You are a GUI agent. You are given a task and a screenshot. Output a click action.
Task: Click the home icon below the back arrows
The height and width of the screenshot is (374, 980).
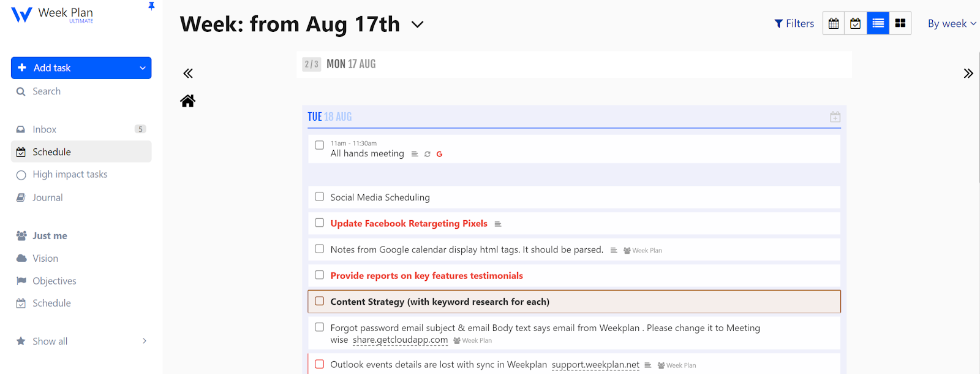(x=187, y=101)
